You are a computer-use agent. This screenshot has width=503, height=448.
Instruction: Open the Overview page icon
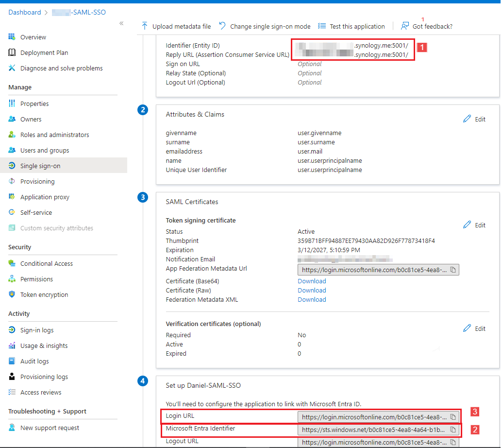(12, 37)
